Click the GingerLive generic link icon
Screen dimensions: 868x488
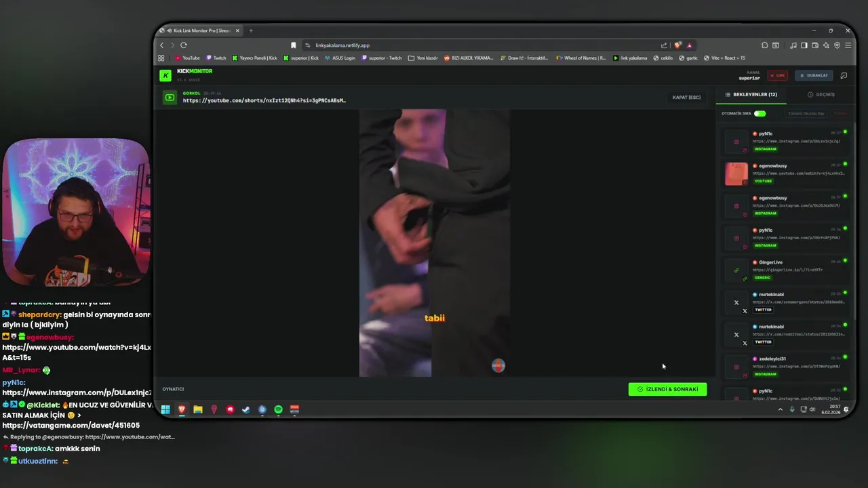click(x=736, y=270)
